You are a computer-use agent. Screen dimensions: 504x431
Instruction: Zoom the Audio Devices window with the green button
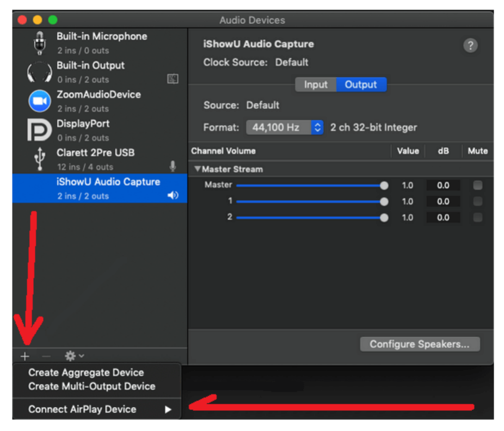[53, 20]
